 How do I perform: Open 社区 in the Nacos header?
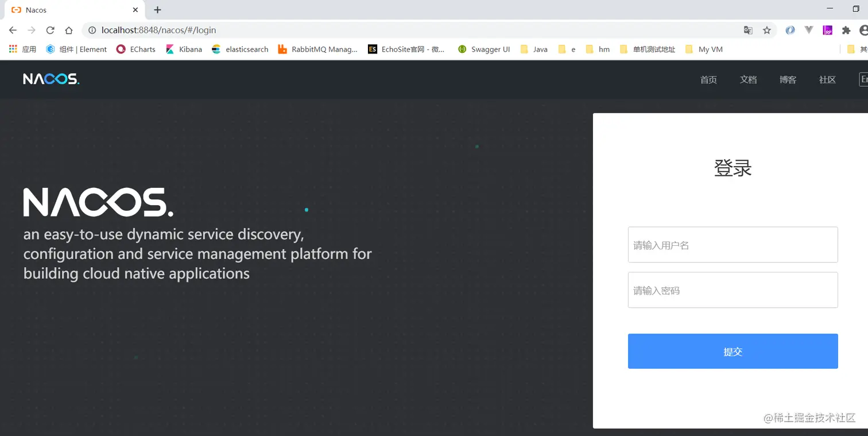(827, 80)
